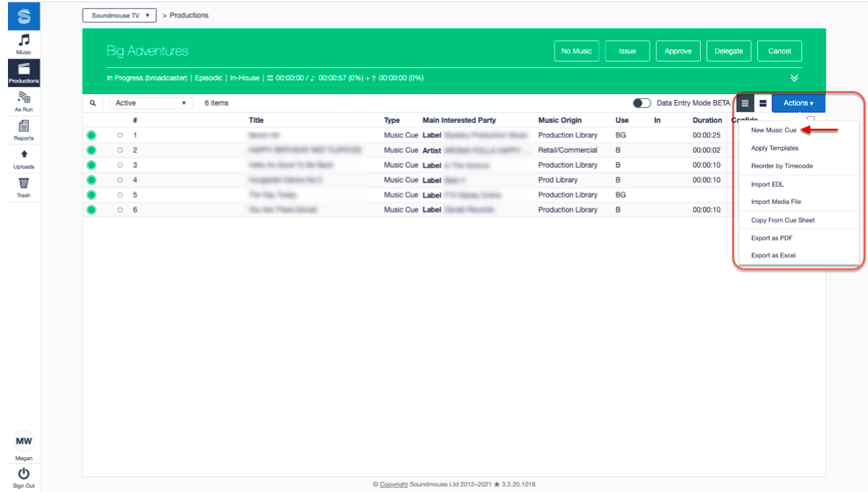Click duration 00:00:25 in row 1
This screenshot has width=868, height=492.
[707, 135]
